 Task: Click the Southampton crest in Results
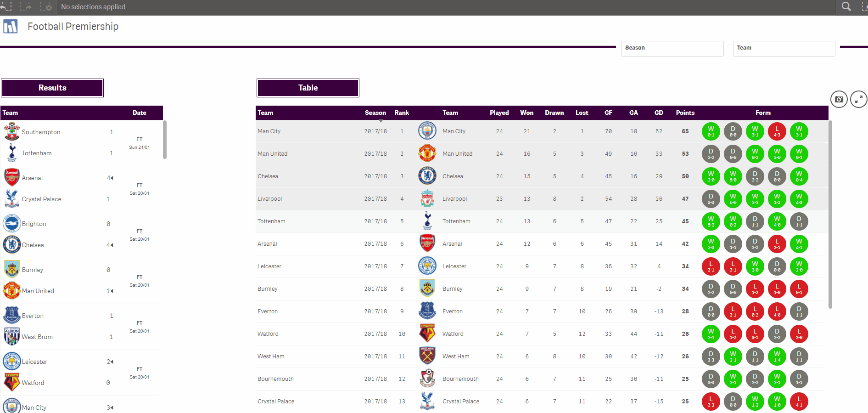click(x=12, y=132)
